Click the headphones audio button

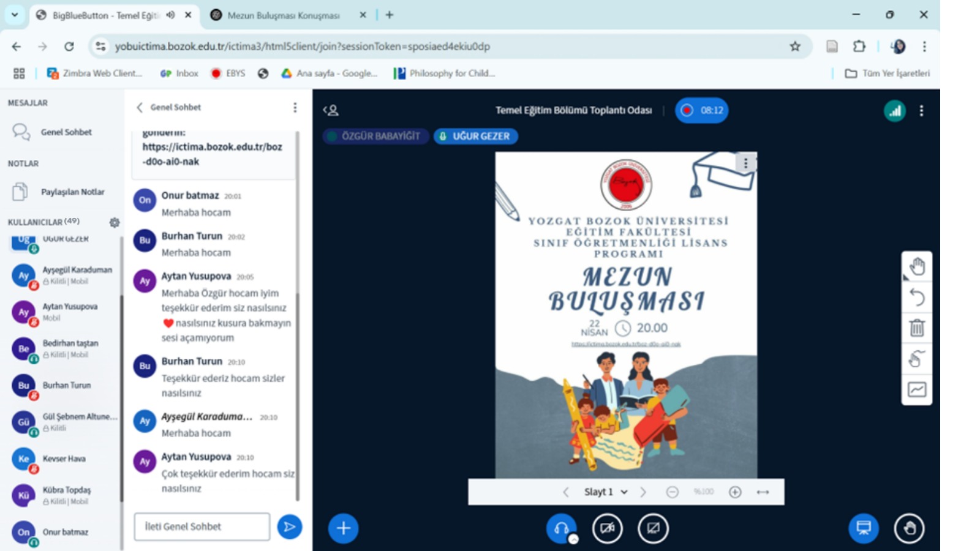pyautogui.click(x=561, y=528)
